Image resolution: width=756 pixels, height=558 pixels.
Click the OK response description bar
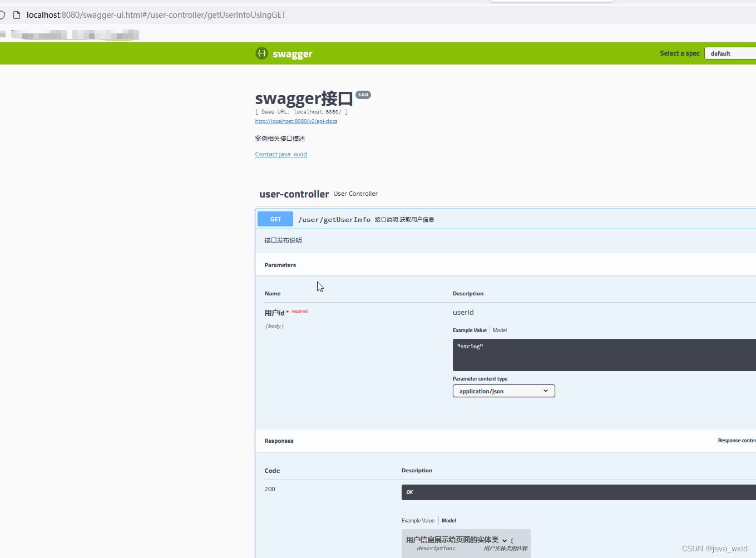click(579, 492)
